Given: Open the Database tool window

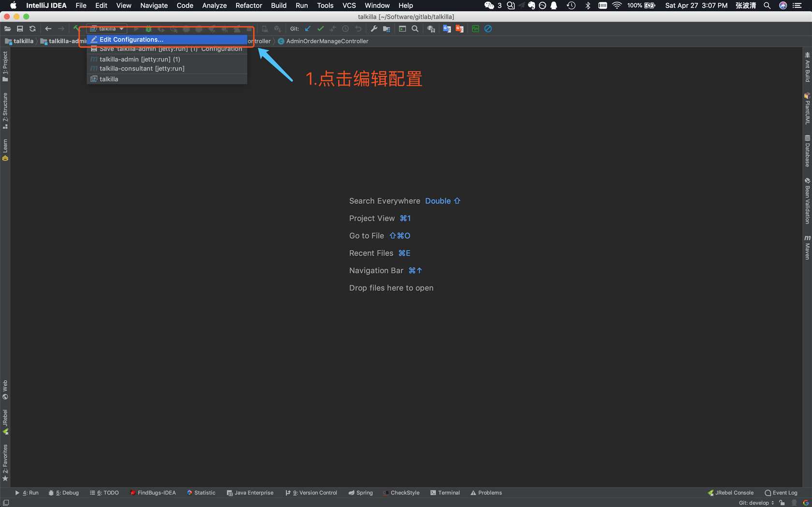Looking at the screenshot, I should (807, 151).
